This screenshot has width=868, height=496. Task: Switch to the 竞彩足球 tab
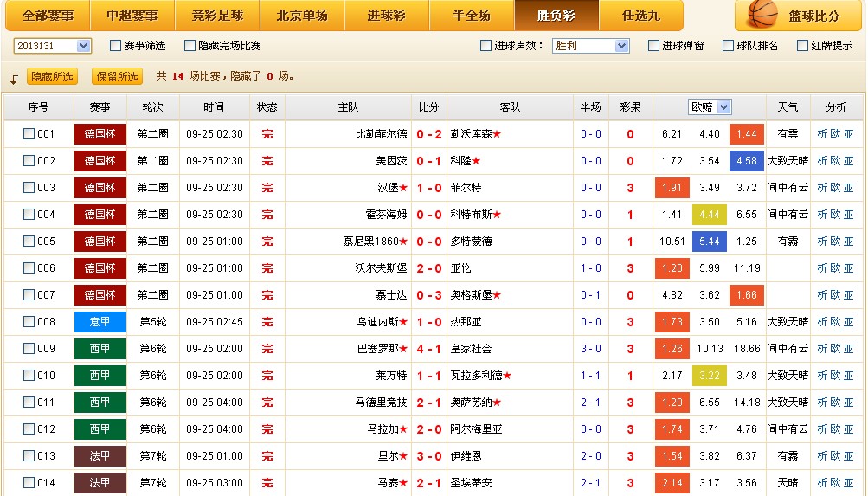click(x=216, y=16)
